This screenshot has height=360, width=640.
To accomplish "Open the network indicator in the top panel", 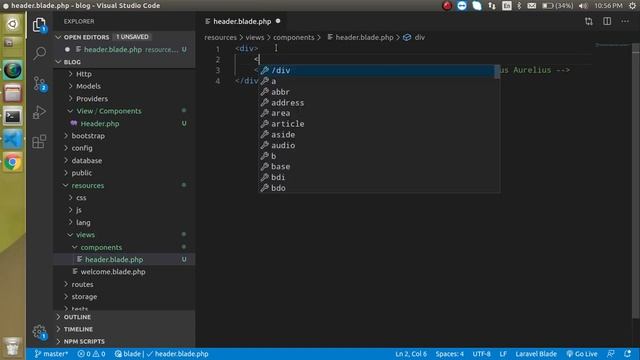I will click(x=492, y=6).
